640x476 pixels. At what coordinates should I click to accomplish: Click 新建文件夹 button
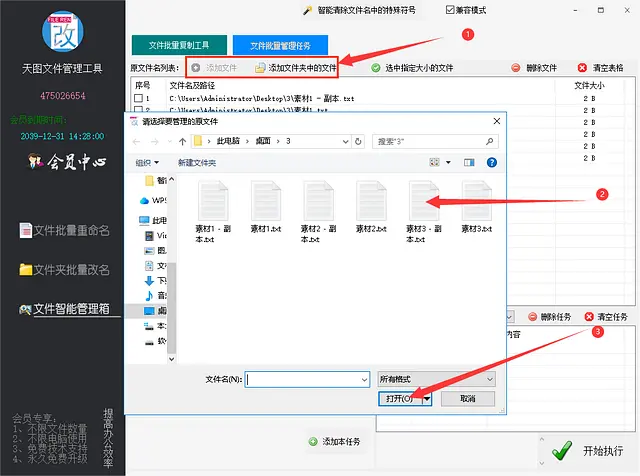pos(197,163)
